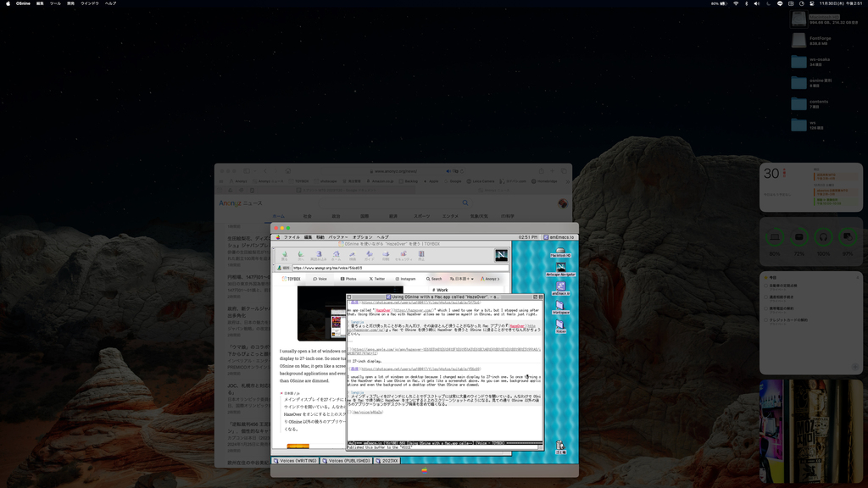Open Macintosh HD icon on classic desktop

pos(561,252)
